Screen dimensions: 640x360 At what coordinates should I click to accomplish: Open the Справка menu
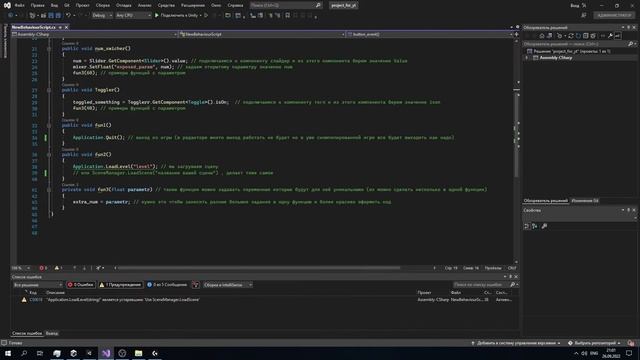pos(235,5)
